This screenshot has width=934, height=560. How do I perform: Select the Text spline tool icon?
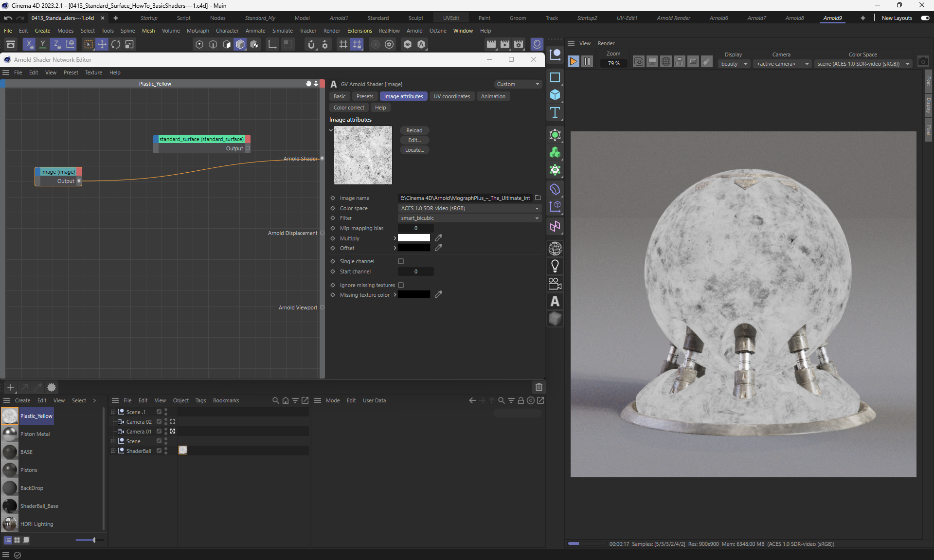pos(555,113)
